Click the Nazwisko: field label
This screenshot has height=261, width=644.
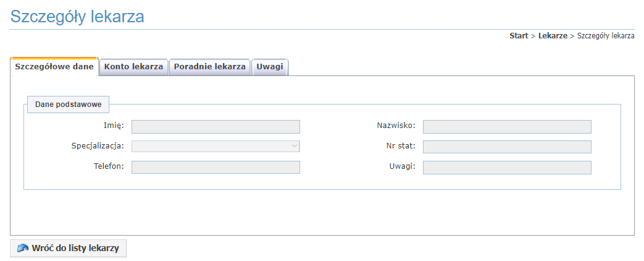pos(396,125)
